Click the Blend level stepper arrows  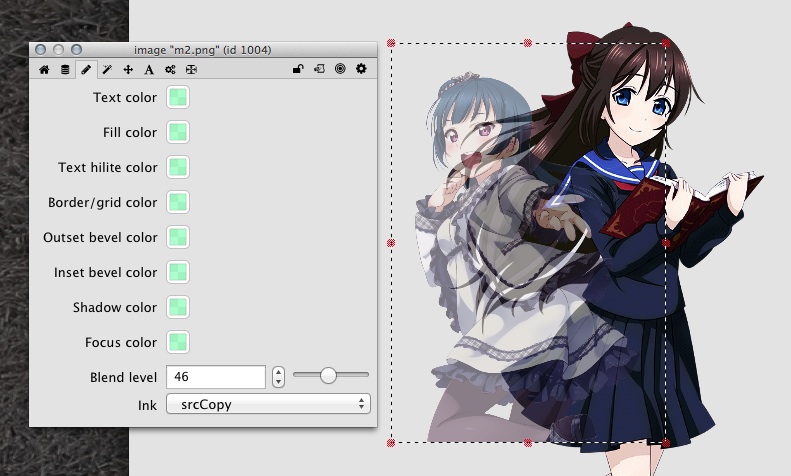click(x=278, y=377)
